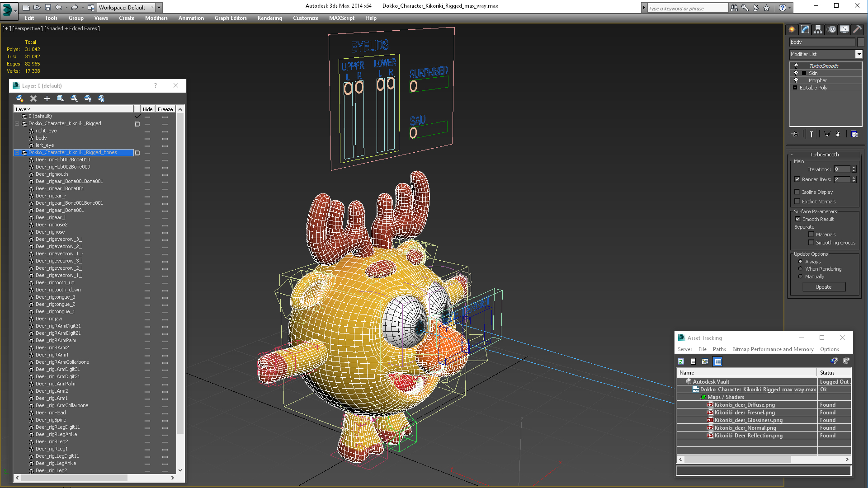This screenshot has height=488, width=868.
Task: Click Freeze/Unfreeze All Layers snowflake icon
Action: pyautogui.click(x=101, y=98)
